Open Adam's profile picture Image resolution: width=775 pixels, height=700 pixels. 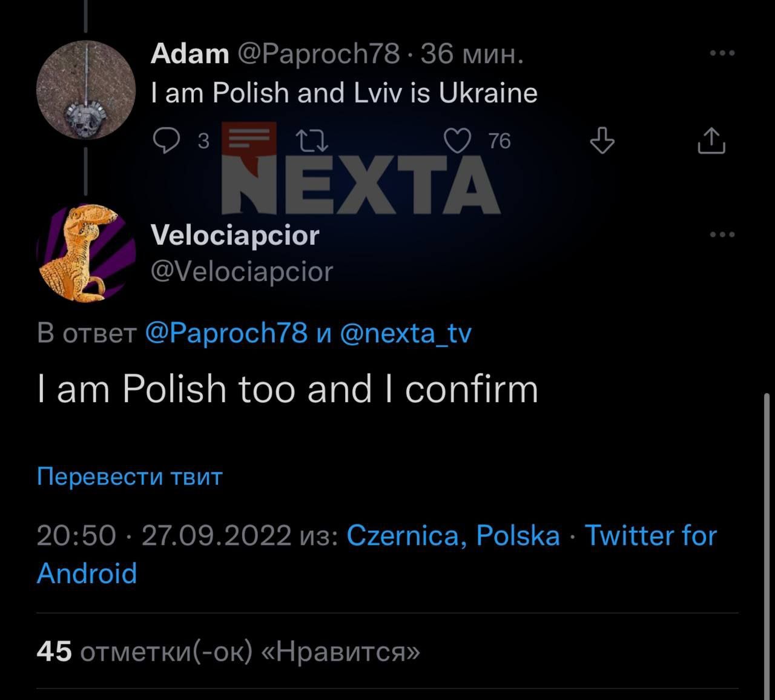[86, 90]
